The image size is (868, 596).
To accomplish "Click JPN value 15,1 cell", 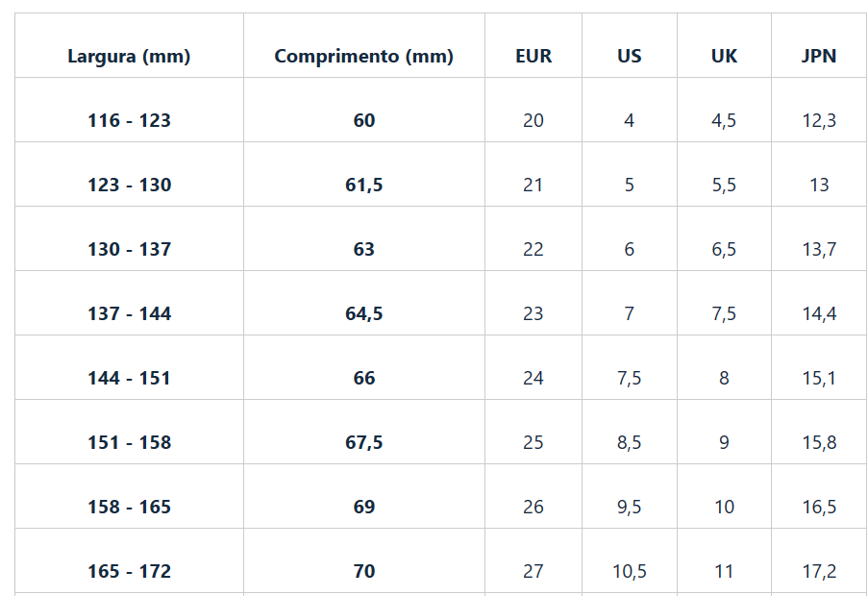I will [x=819, y=378].
